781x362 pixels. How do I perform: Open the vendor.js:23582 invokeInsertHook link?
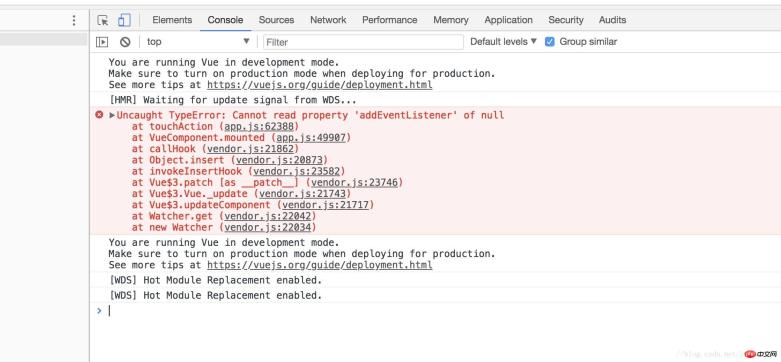pos(297,171)
